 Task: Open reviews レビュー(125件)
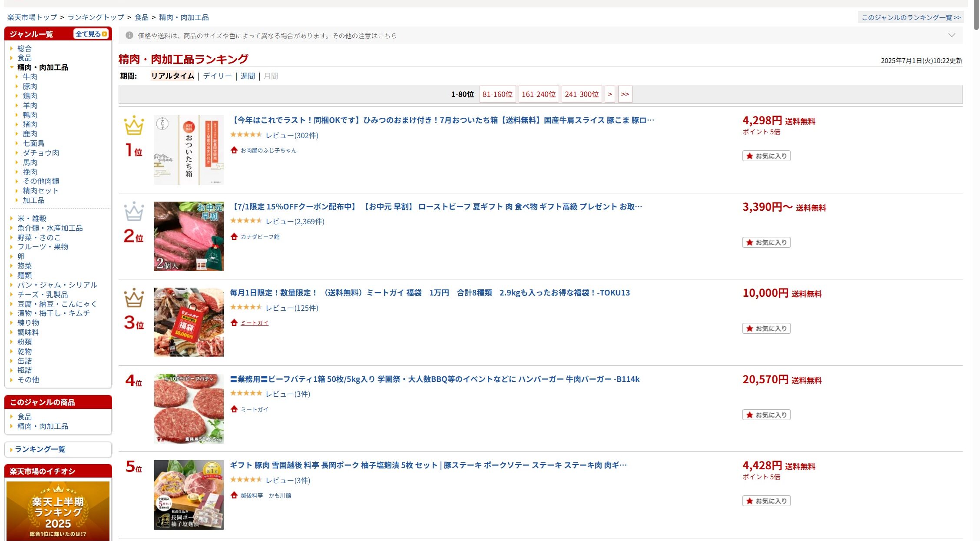(x=292, y=308)
